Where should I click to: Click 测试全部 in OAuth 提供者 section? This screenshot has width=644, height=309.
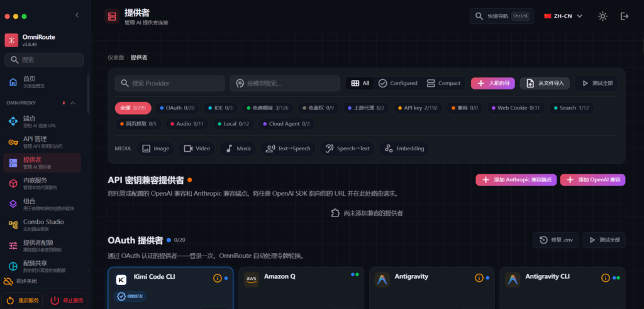(603, 240)
